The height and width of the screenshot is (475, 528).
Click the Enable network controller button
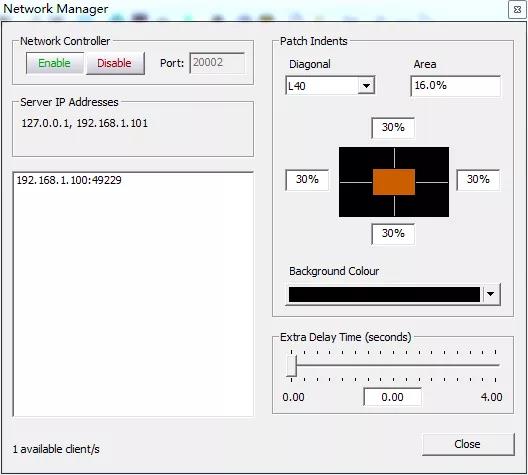point(55,63)
